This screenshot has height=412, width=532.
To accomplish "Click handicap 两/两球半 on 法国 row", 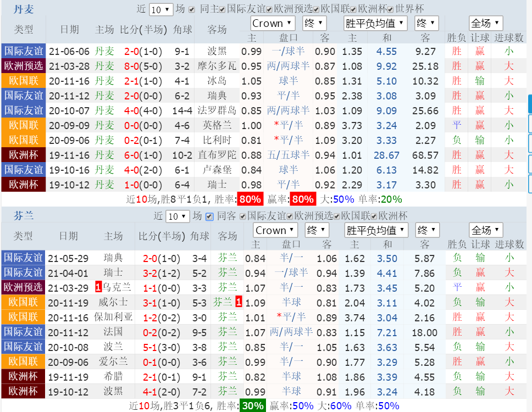I will [291, 332].
